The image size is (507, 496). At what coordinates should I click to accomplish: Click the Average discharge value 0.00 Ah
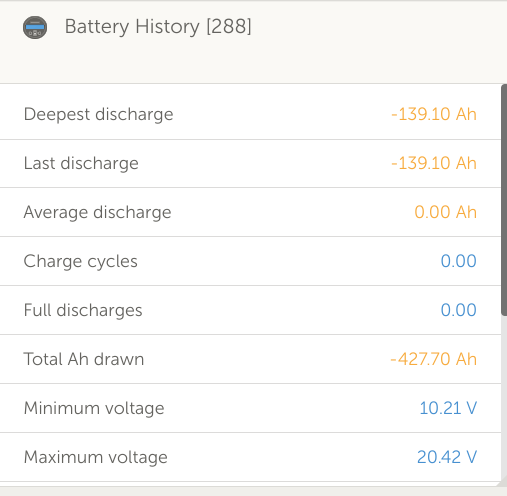(445, 212)
